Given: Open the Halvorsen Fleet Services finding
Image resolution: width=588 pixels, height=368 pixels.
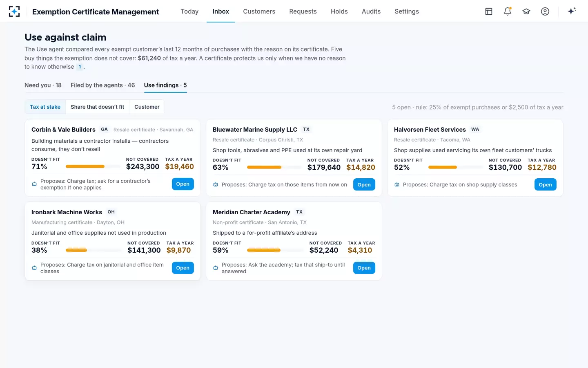Looking at the screenshot, I should pos(546,185).
